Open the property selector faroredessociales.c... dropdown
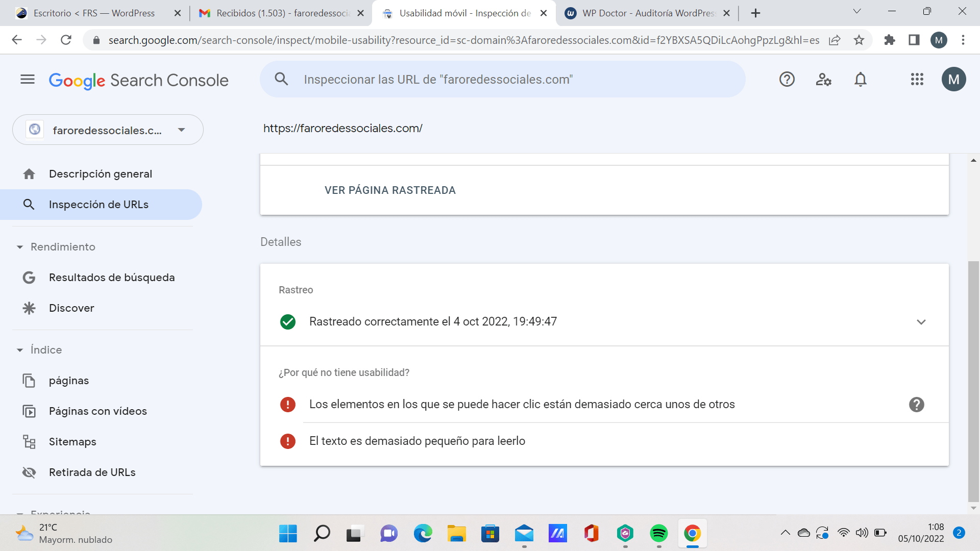Viewport: 980px width, 551px height. coord(108,130)
